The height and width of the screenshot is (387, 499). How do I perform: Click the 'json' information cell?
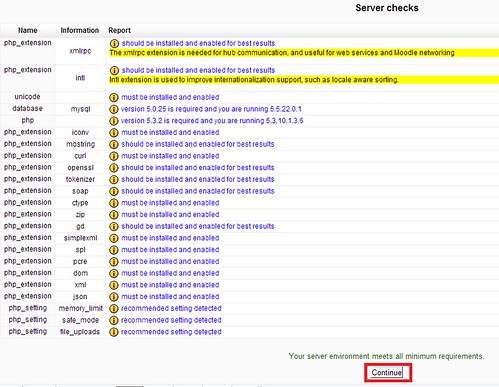[x=80, y=297]
